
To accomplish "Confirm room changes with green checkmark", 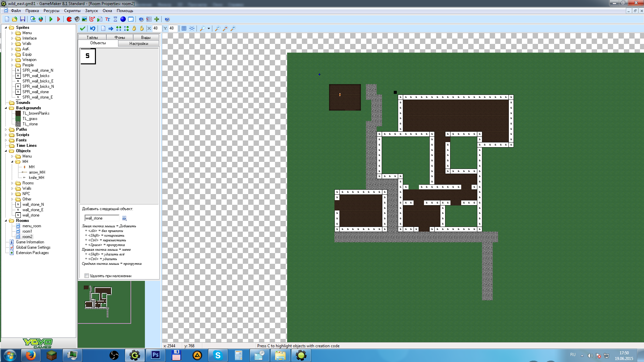I will 83,28.
